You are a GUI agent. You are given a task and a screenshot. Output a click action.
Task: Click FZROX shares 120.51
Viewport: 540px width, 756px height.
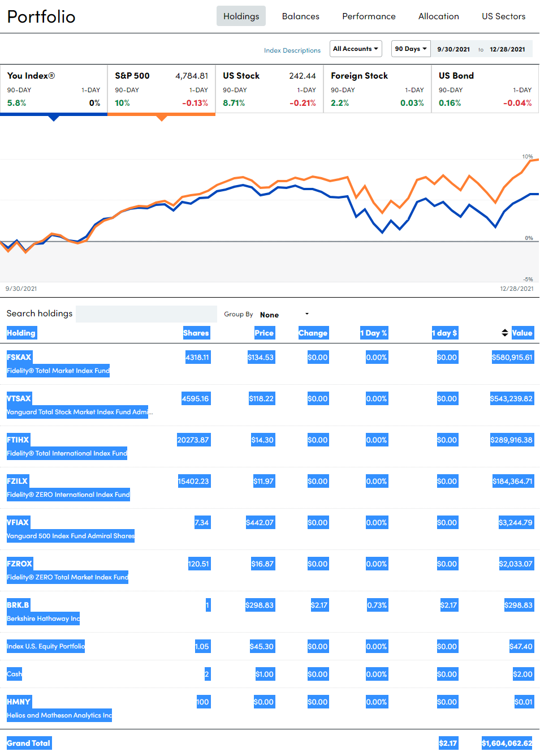coord(198,564)
